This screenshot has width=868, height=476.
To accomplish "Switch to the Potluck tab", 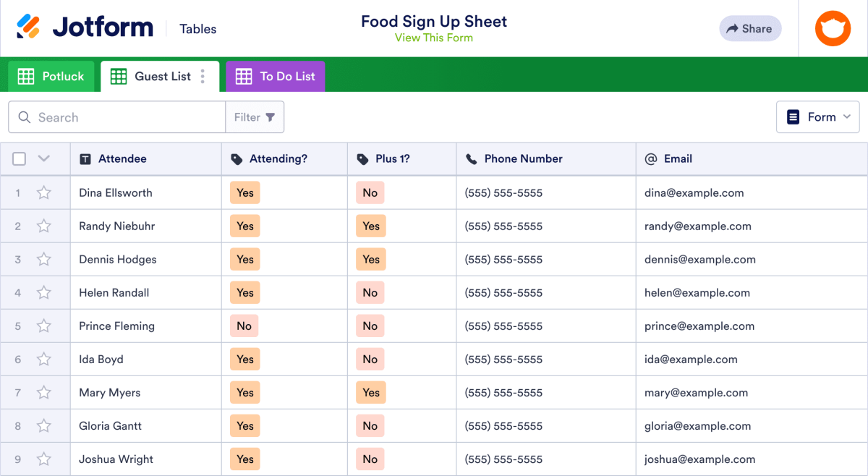I will (x=51, y=76).
